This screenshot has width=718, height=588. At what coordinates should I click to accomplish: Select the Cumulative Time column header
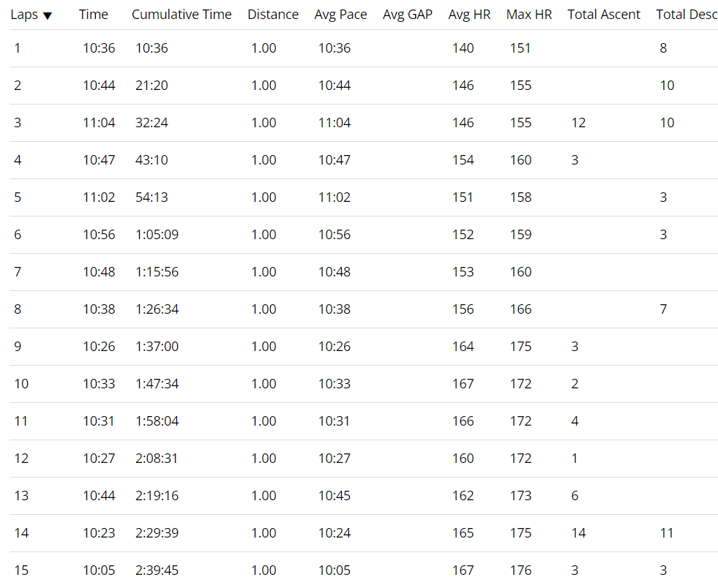pyautogui.click(x=182, y=15)
